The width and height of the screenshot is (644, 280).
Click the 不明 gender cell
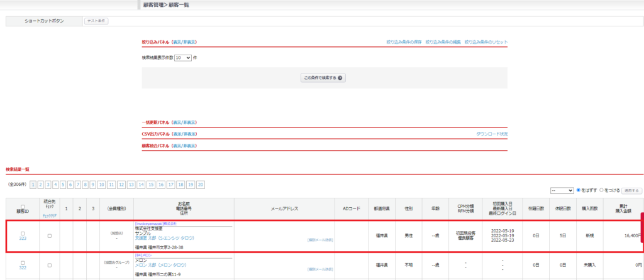click(408, 265)
